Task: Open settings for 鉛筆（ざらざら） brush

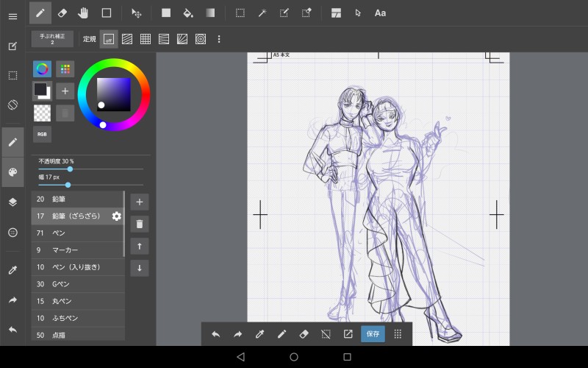Action: click(x=116, y=216)
